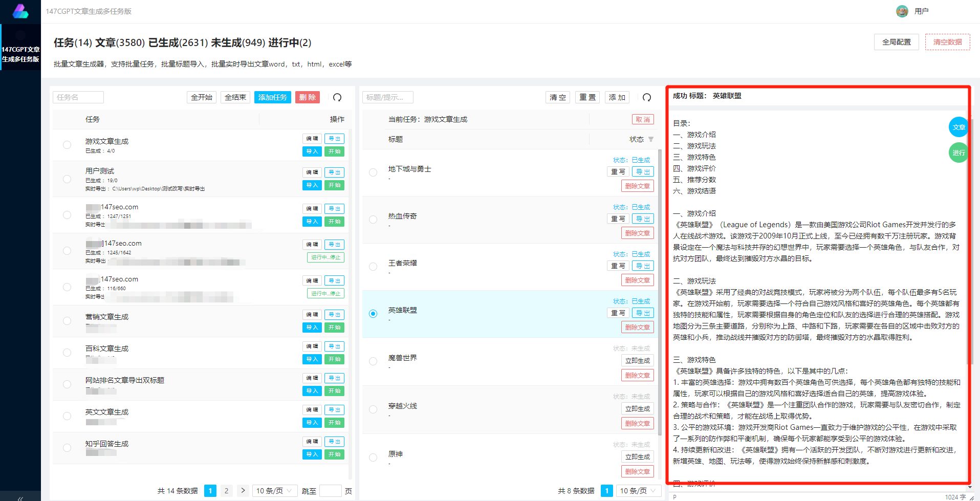Select the 英雄联盟 title radio button

click(x=373, y=314)
